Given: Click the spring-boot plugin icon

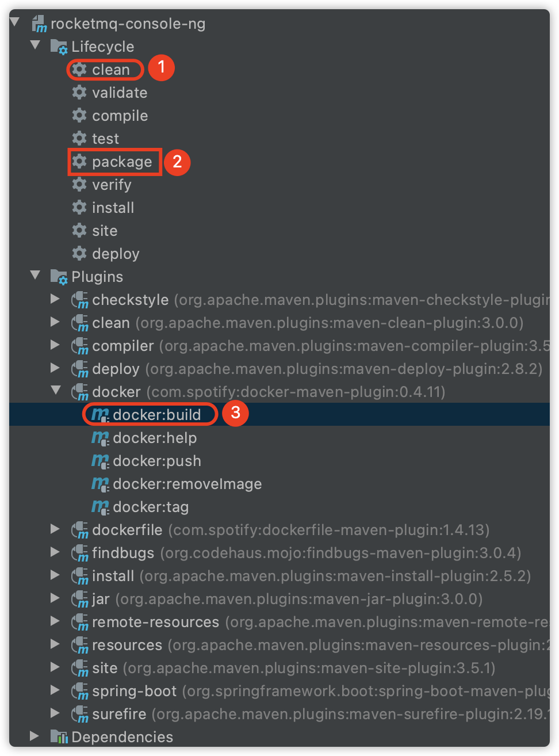Looking at the screenshot, I should click(x=79, y=691).
